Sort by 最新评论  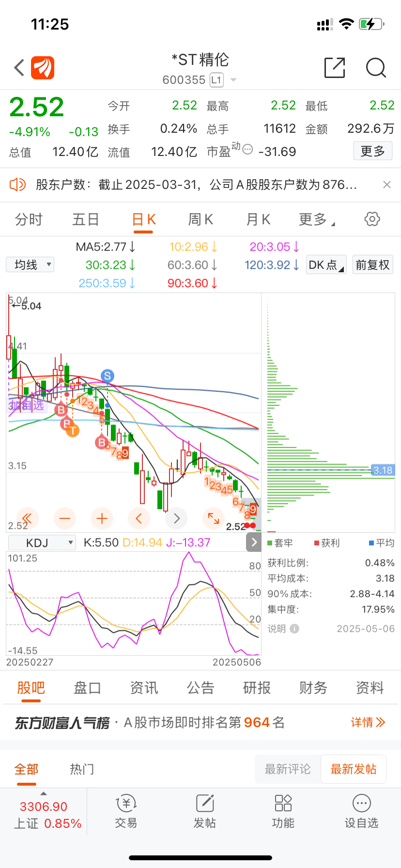click(x=288, y=769)
